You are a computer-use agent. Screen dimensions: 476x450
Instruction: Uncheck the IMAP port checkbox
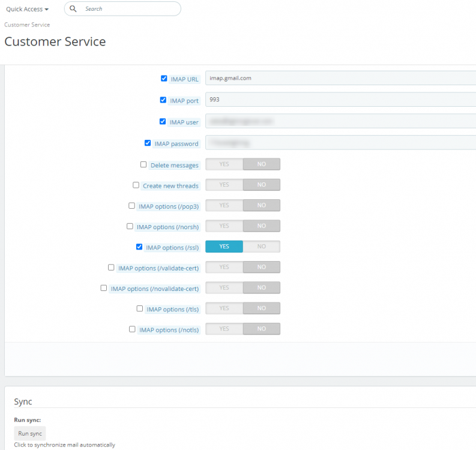163,100
